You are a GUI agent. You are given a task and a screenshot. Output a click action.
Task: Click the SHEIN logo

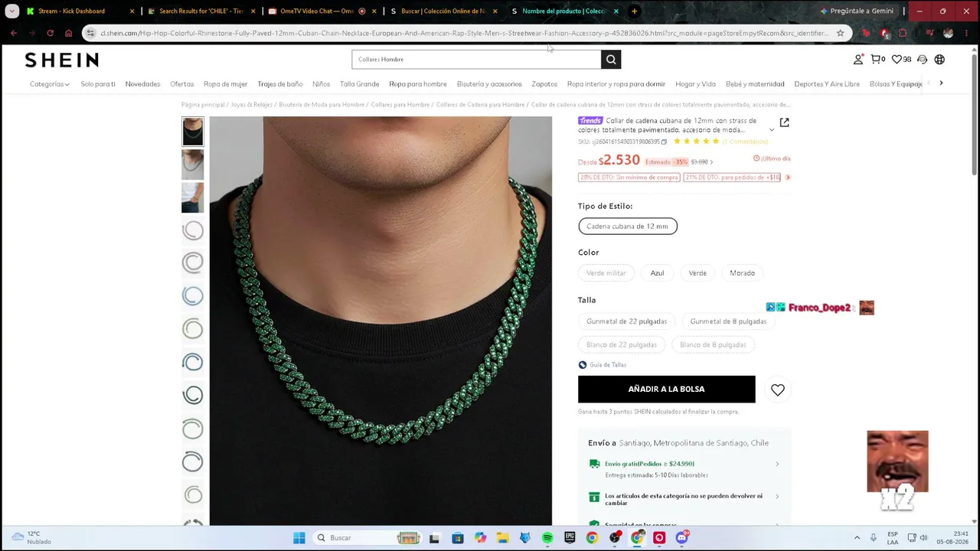(x=61, y=60)
